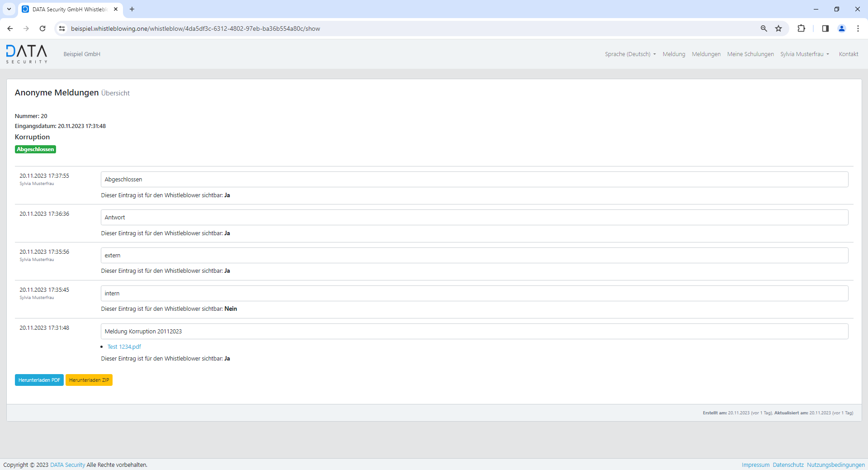Open the Meldungen menu item
Image resolution: width=868 pixels, height=470 pixels.
point(706,54)
